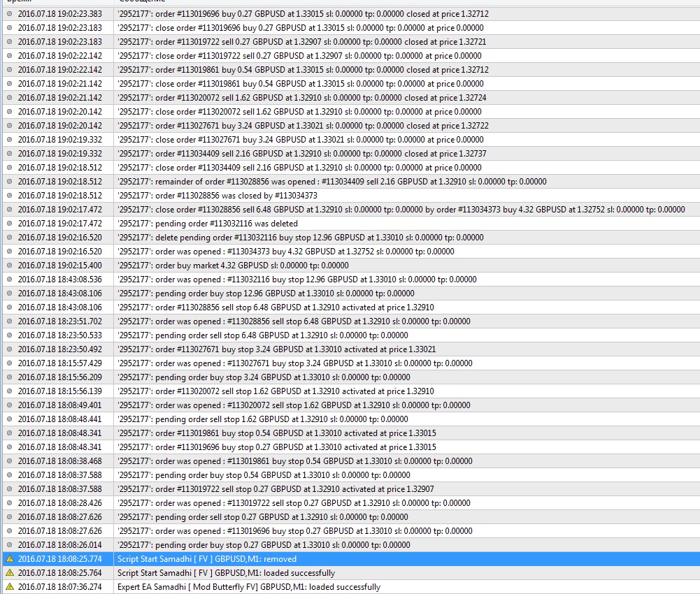Click timestamp '2016.07.18 18:15:57.429'
Image resolution: width=700 pixels, height=594 pixels.
[60, 363]
